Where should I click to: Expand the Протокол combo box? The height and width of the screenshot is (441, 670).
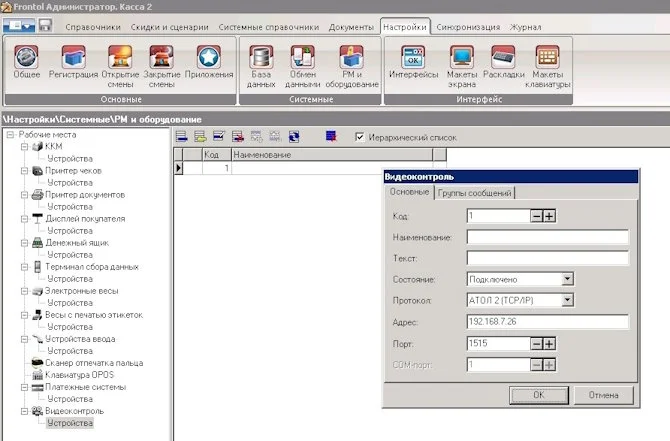(567, 300)
